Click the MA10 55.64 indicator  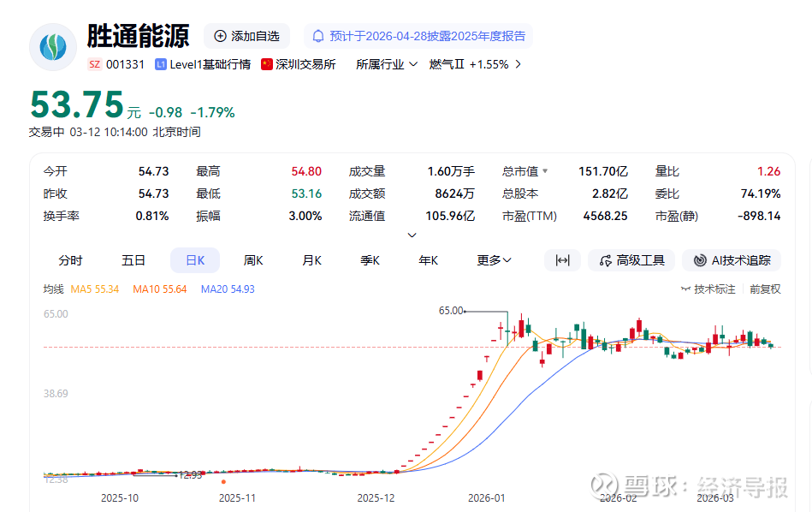(x=159, y=289)
